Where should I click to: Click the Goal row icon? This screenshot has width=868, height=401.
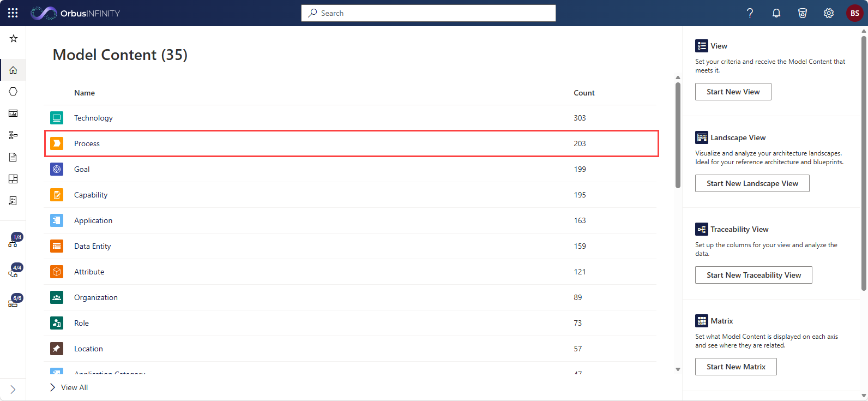pyautogui.click(x=57, y=169)
